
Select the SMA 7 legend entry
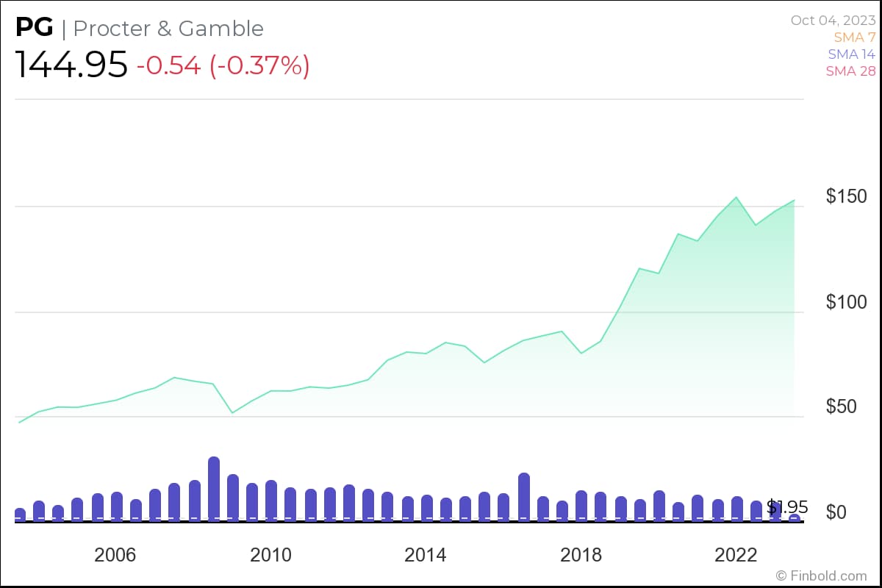tap(855, 37)
